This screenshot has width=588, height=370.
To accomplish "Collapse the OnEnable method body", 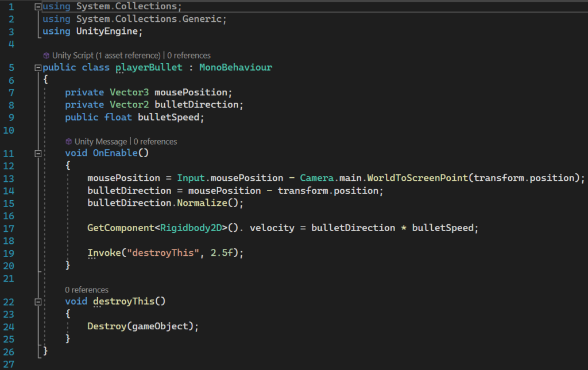I will [x=38, y=153].
